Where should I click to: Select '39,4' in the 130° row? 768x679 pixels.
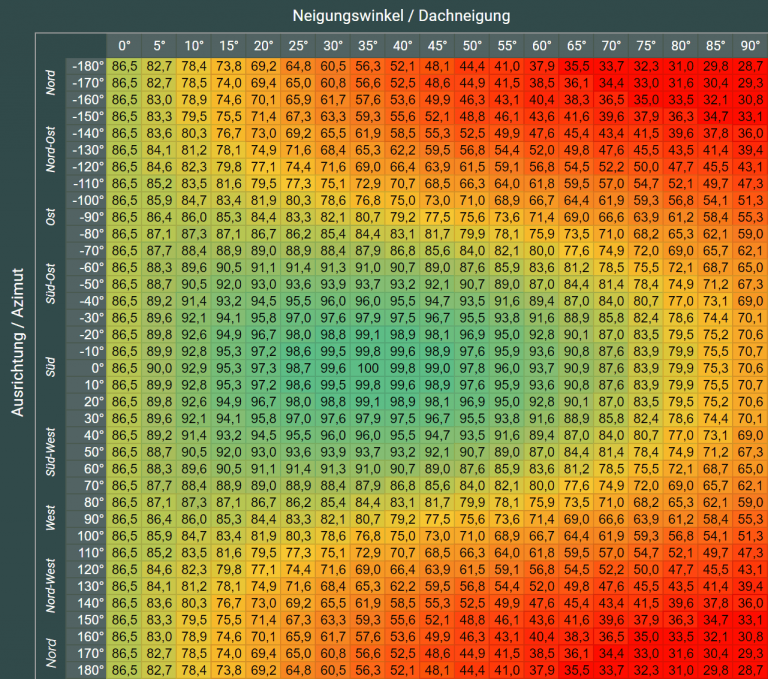coord(750,586)
